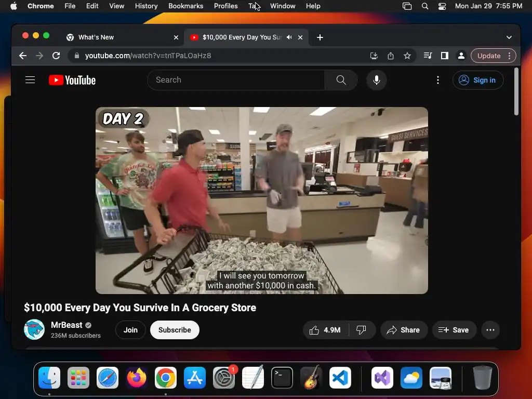Open the Profiles menu
The width and height of the screenshot is (532, 399).
click(x=225, y=6)
